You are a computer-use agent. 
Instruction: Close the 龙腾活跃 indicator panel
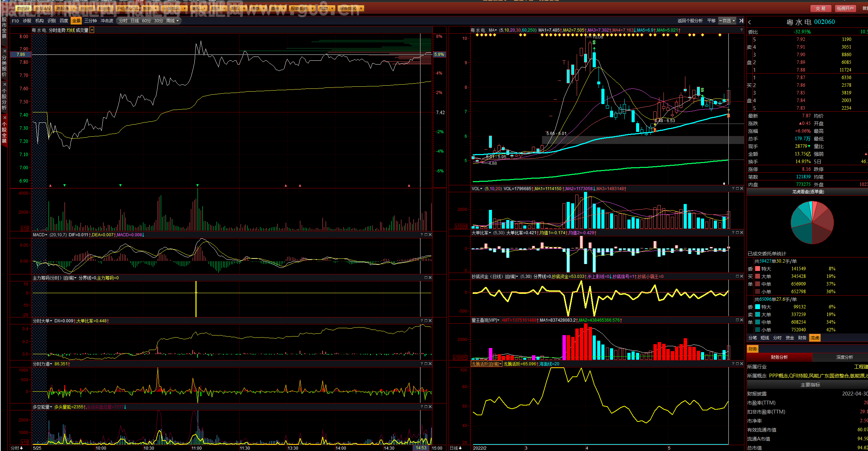(742, 364)
